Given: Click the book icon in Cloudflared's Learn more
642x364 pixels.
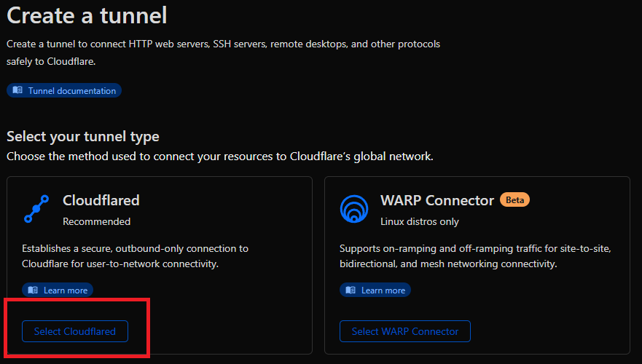Looking at the screenshot, I should (33, 290).
